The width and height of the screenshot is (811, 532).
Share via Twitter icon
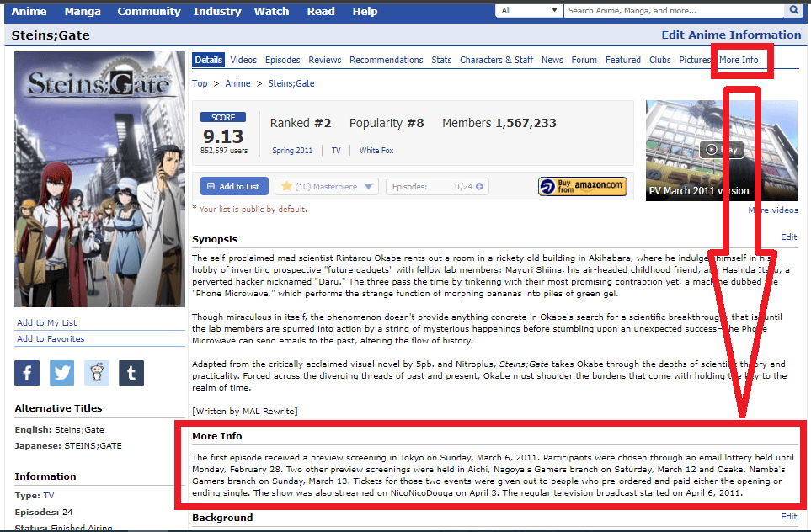(x=61, y=372)
